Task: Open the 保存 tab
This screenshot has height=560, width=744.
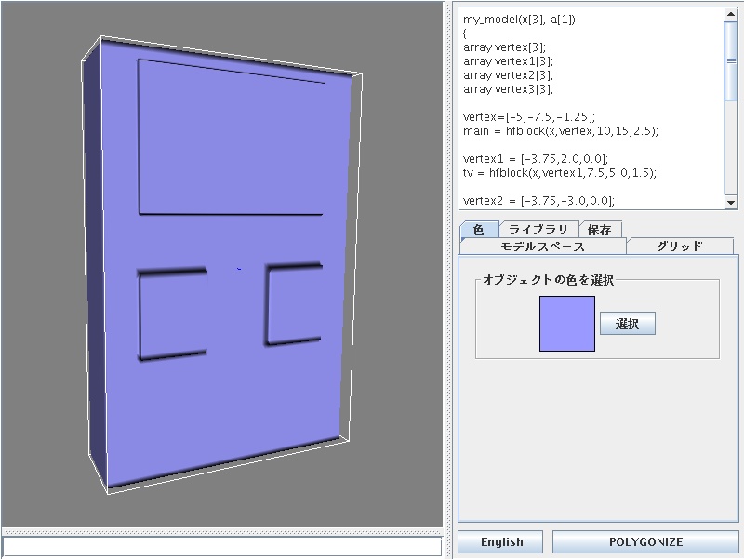Action: (600, 230)
